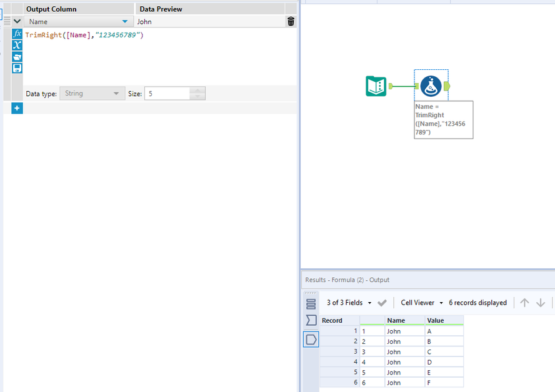Go to next record with down arrow

[541, 303]
